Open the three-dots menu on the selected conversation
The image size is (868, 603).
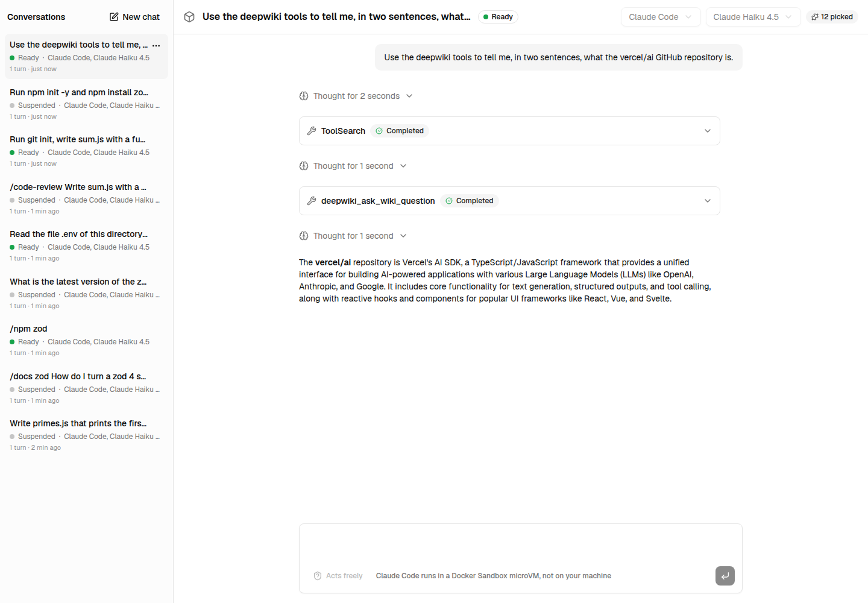point(156,45)
